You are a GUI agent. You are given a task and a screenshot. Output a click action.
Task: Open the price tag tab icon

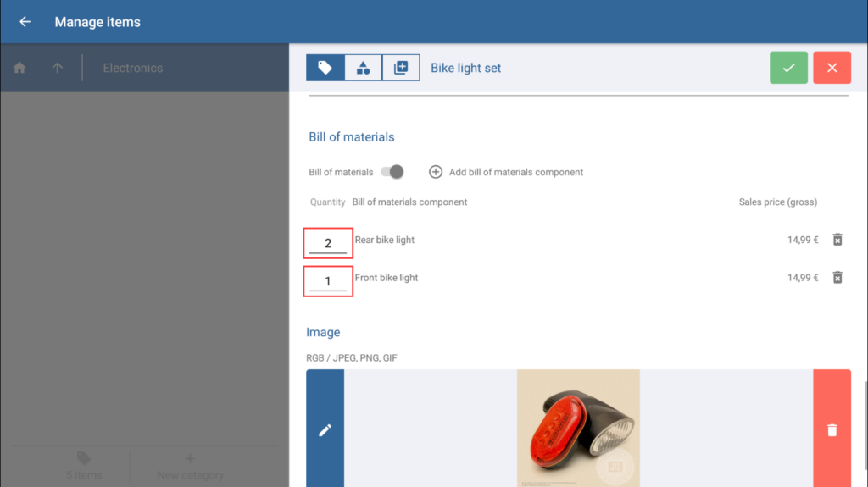click(325, 68)
